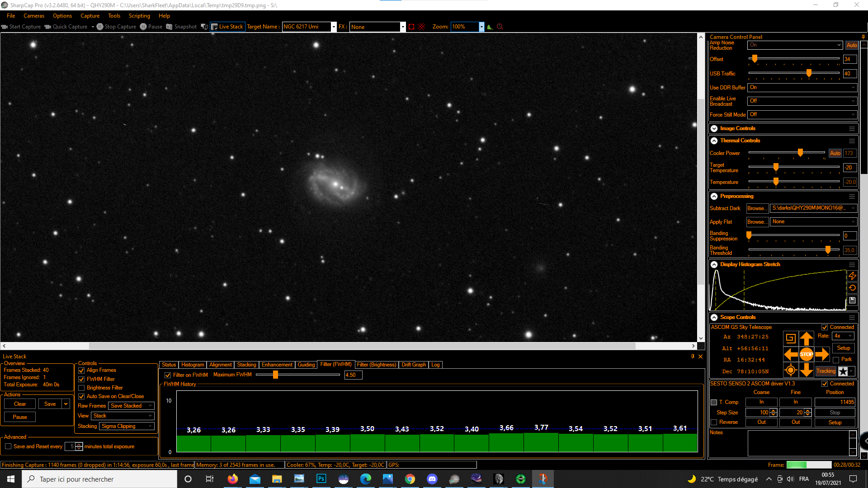Image resolution: width=868 pixels, height=488 pixels.
Task: Enable the Brightness Filter checkbox
Action: (x=82, y=388)
